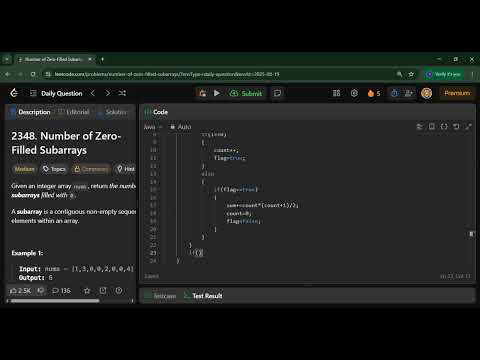Click the problem title 2348 Number of Zero-Filled Subarrays
The image size is (480, 360).
point(66,143)
